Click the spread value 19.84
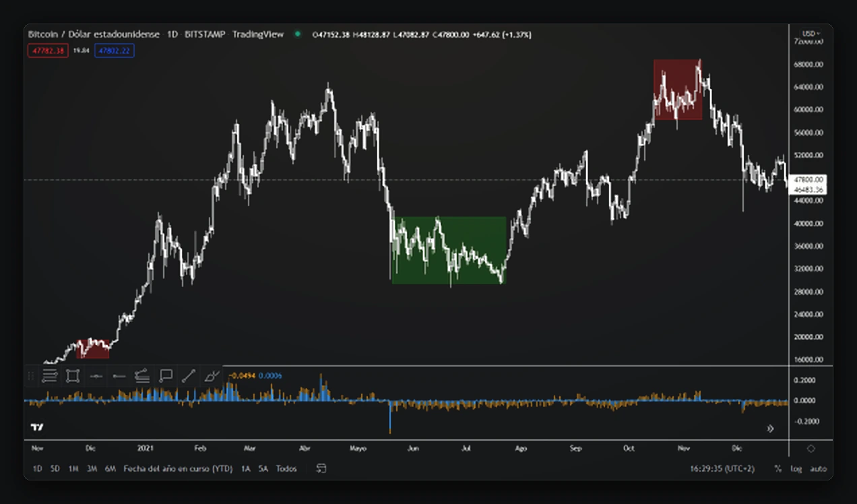 pos(82,51)
